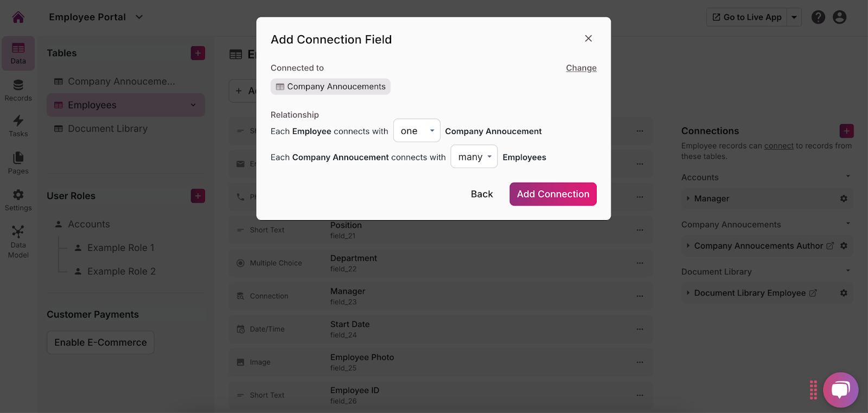Image resolution: width=868 pixels, height=413 pixels.
Task: Click the help question mark icon
Action: 818,17
